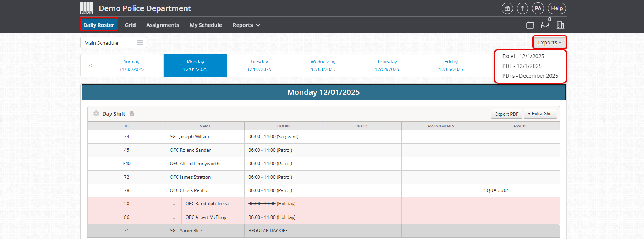Switch to Daily Roster tab
This screenshot has height=239, width=644.
coord(99,25)
